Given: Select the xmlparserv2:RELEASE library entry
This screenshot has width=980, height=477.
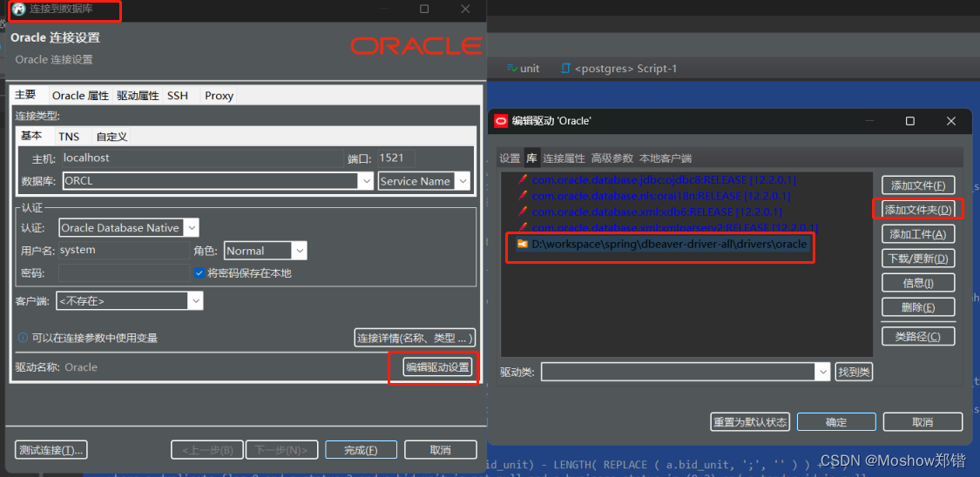Looking at the screenshot, I should pos(674,227).
